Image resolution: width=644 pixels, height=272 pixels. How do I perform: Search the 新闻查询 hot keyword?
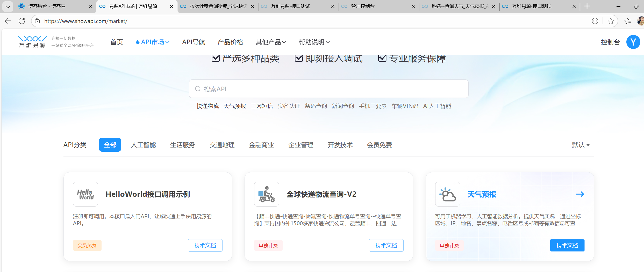343,106
